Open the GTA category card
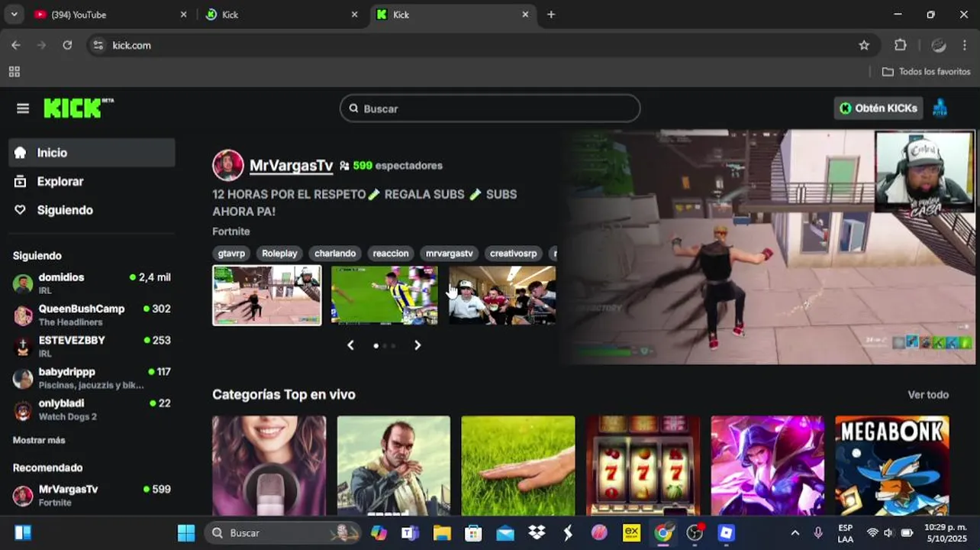The width and height of the screenshot is (980, 550). coord(393,466)
